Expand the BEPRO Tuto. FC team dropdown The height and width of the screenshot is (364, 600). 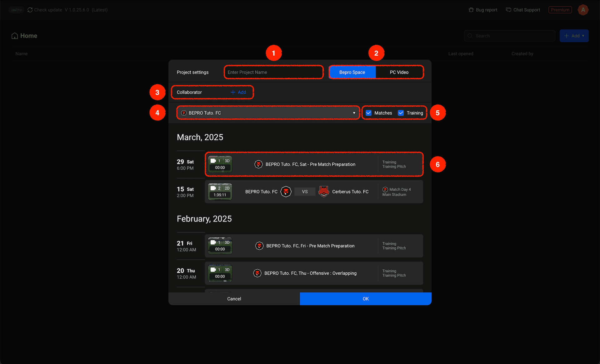tap(268, 113)
